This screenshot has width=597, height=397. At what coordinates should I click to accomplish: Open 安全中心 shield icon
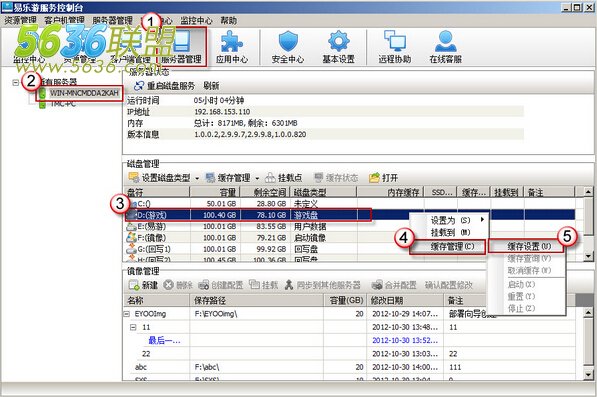coord(288,47)
